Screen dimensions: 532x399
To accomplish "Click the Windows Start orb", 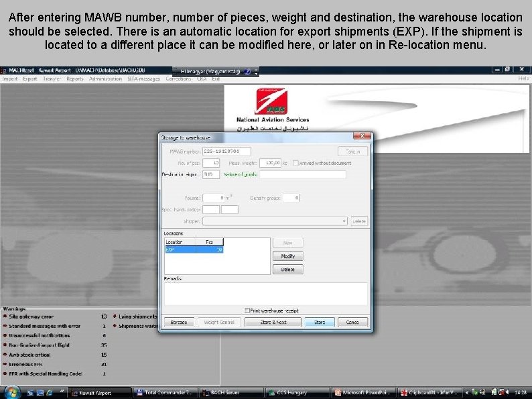I will tap(11, 392).
